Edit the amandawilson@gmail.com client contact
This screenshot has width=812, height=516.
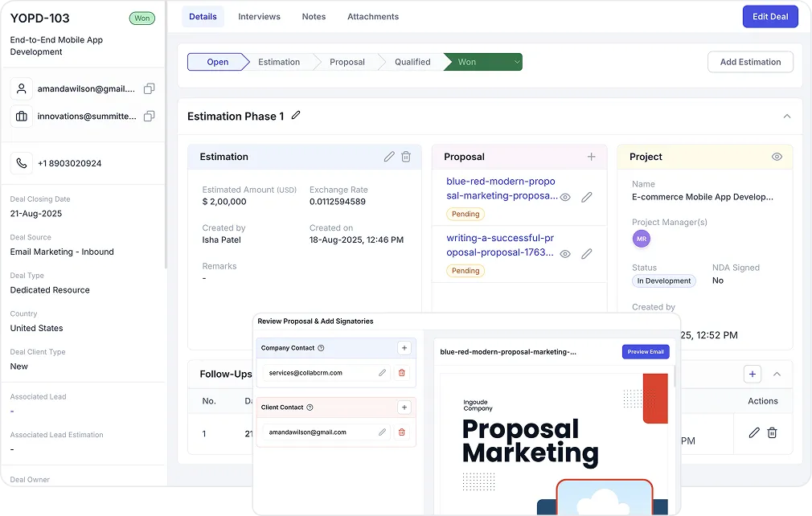(383, 432)
